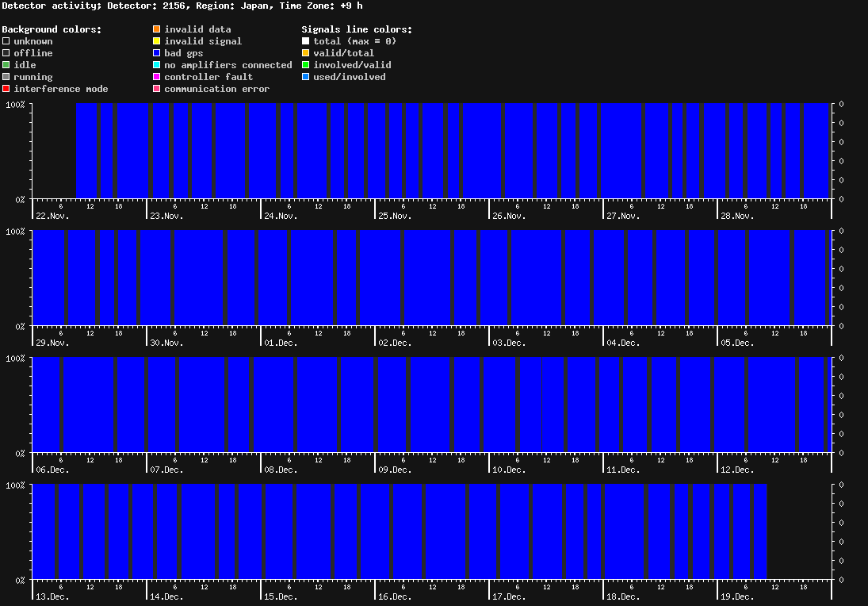Click the red interference mode color swatch

(x=6, y=89)
